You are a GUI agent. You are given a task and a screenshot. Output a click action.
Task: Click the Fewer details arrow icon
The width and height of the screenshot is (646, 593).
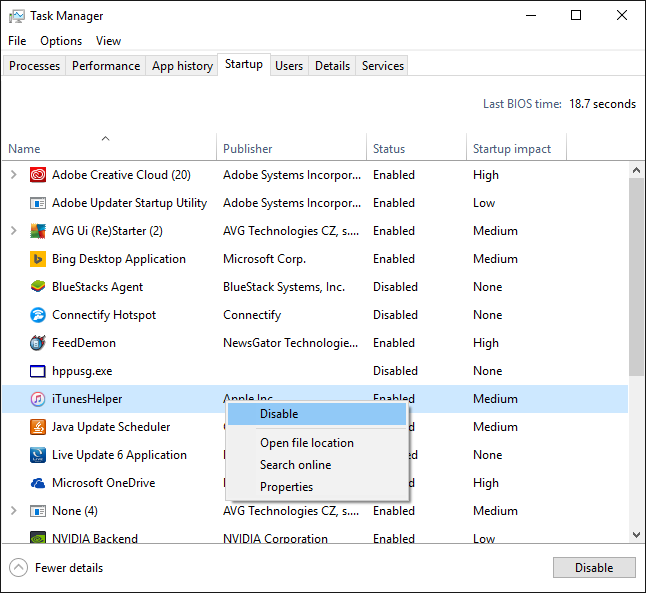(x=19, y=568)
